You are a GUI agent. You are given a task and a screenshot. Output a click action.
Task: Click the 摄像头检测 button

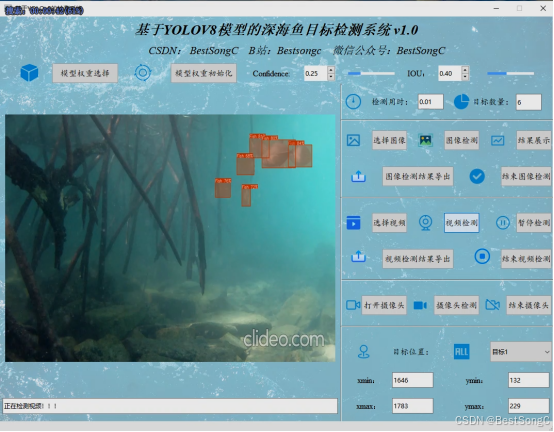click(x=456, y=305)
